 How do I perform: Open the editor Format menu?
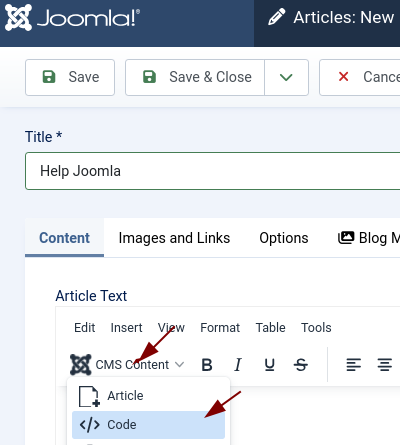220,328
